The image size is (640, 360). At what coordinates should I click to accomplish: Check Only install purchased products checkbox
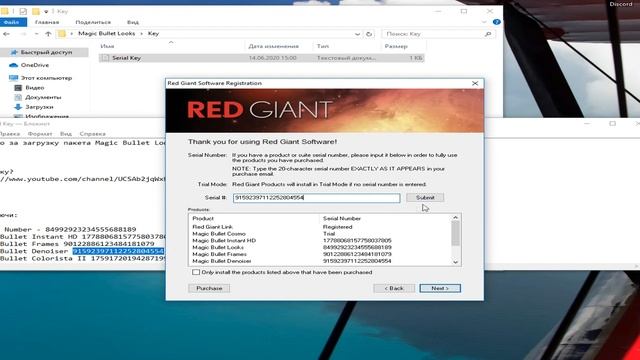196,272
